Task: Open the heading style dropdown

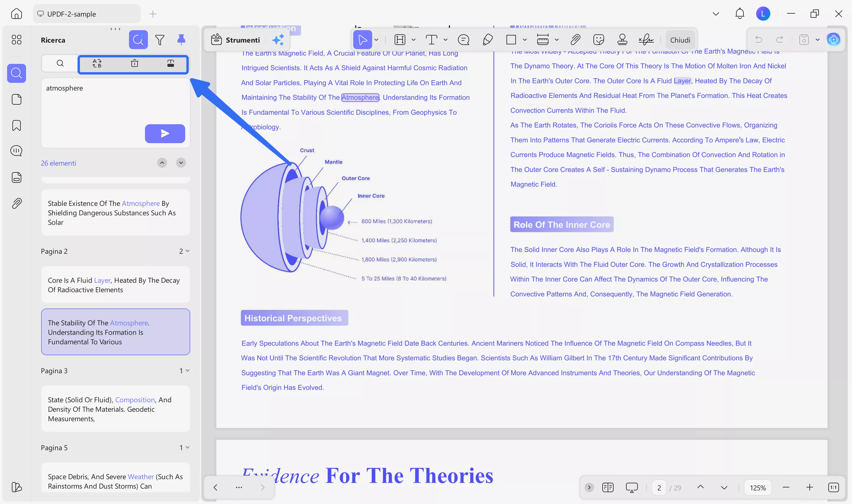Action: pyautogui.click(x=414, y=40)
